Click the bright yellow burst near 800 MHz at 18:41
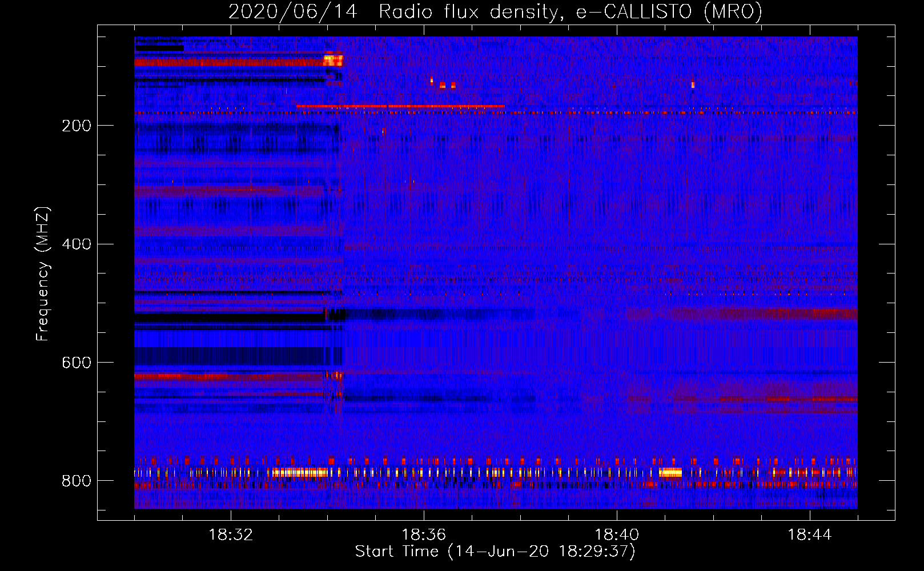Image resolution: width=924 pixels, height=571 pixels. (670, 472)
